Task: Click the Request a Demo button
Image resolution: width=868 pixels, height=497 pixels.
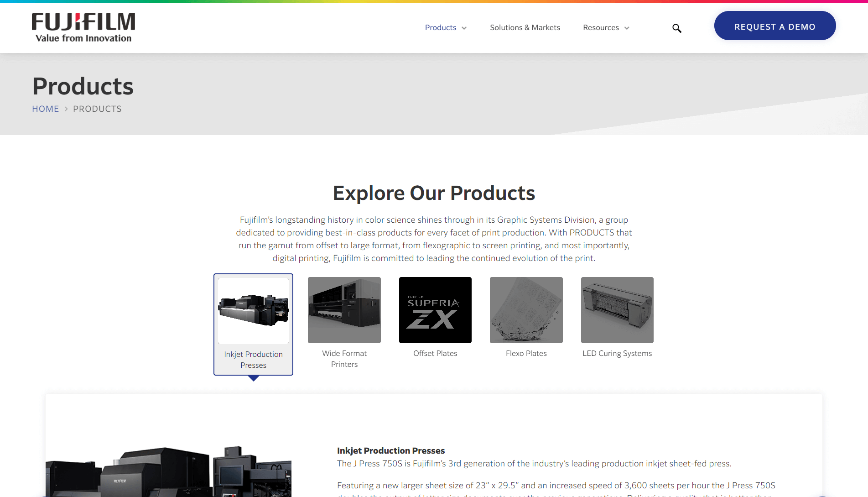Action: [775, 26]
